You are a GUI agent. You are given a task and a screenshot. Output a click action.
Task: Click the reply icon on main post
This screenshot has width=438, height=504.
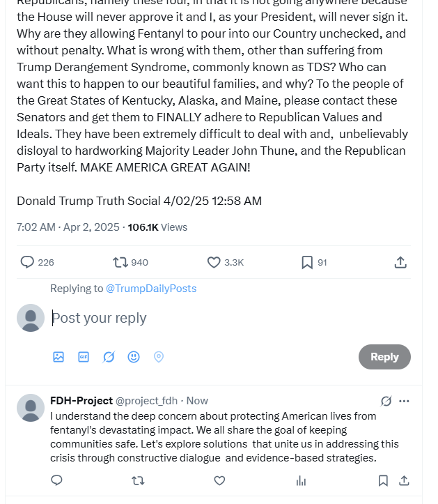(27, 262)
